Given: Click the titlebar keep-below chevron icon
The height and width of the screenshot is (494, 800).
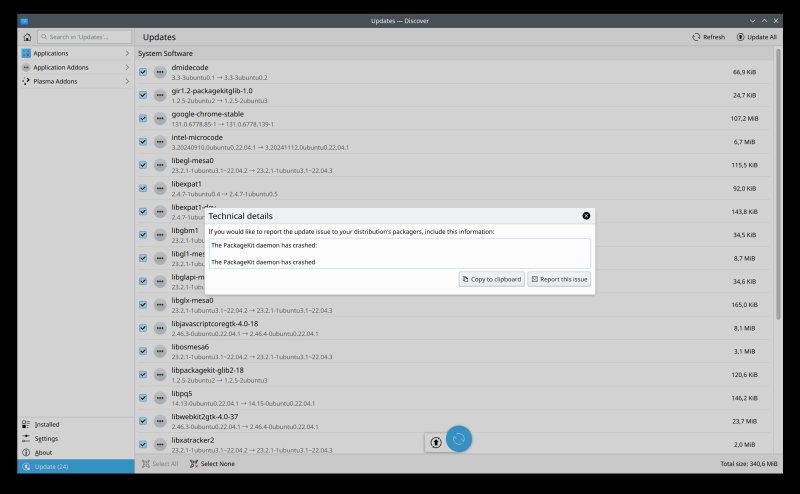Looking at the screenshot, I should pos(752,21).
